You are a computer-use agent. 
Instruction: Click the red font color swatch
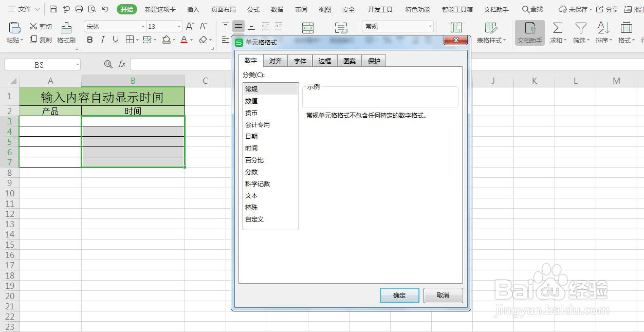[184, 40]
